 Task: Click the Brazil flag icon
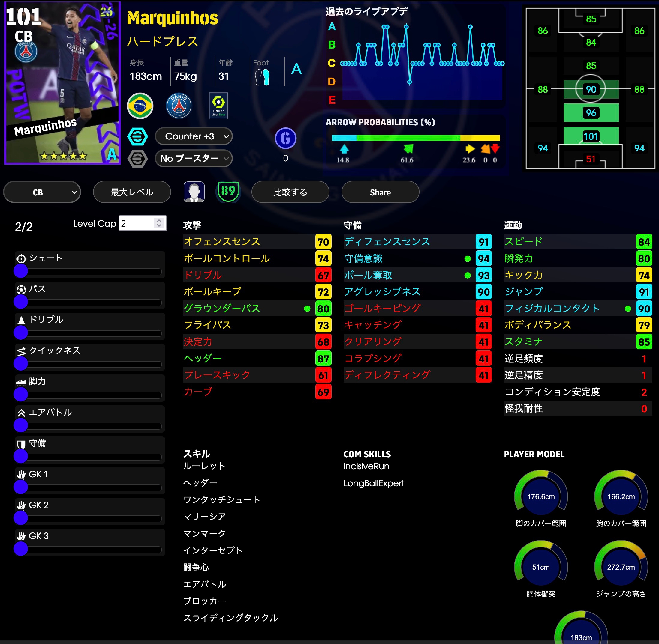point(140,106)
